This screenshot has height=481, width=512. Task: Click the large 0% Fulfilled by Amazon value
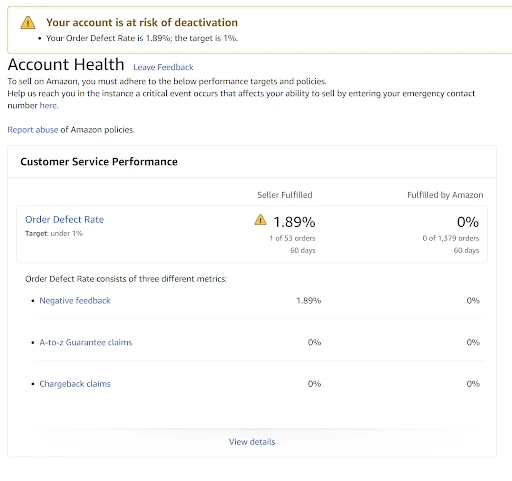(468, 222)
